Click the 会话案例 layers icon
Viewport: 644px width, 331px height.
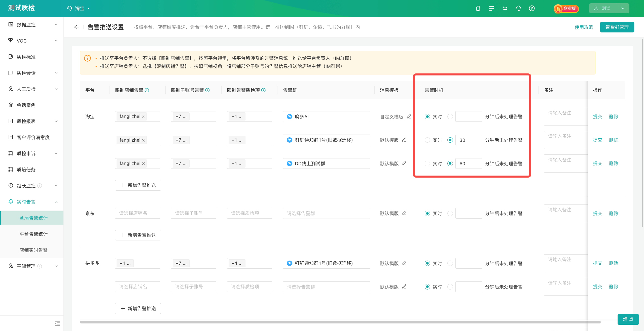(11, 105)
